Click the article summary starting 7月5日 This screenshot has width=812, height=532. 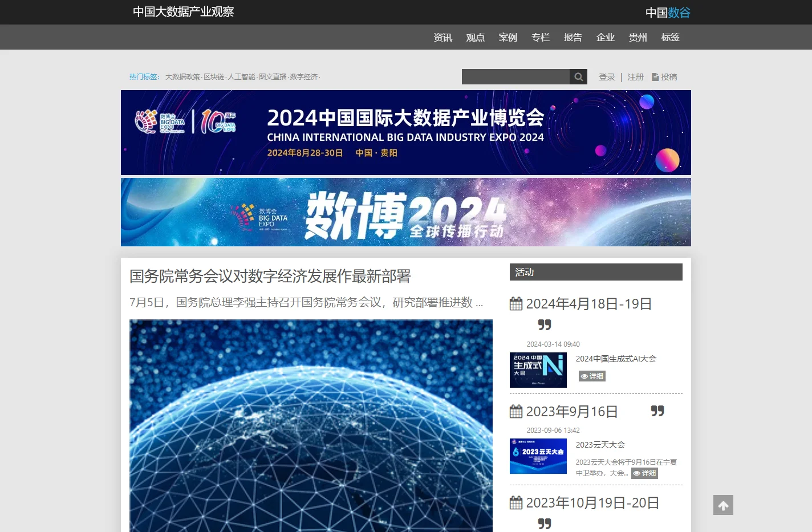pos(306,302)
